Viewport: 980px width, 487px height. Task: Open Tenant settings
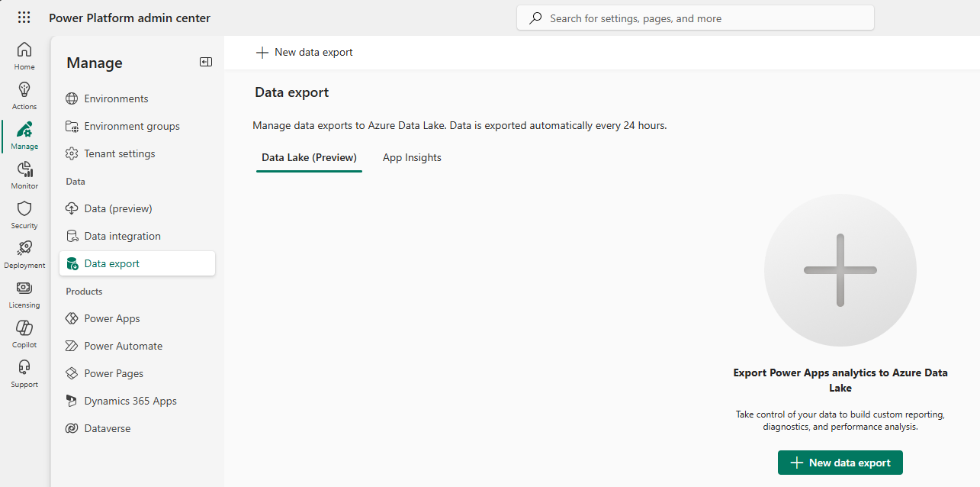pos(119,153)
